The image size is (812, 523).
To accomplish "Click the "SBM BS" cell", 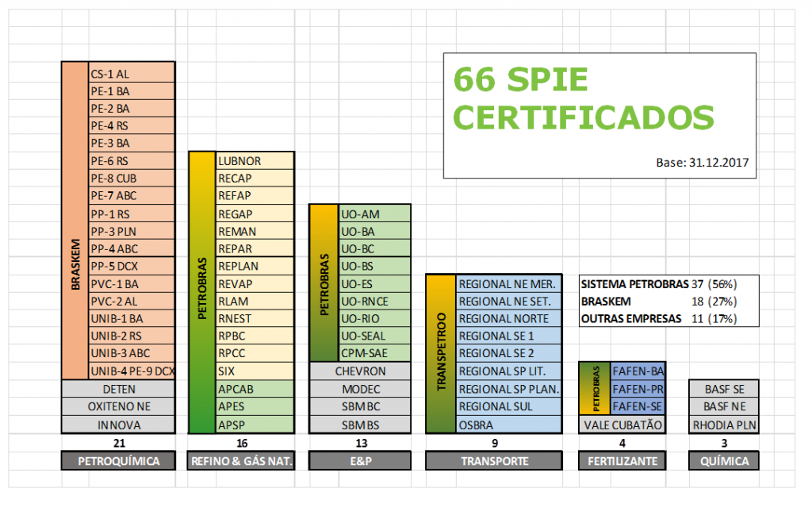I will coord(360,425).
